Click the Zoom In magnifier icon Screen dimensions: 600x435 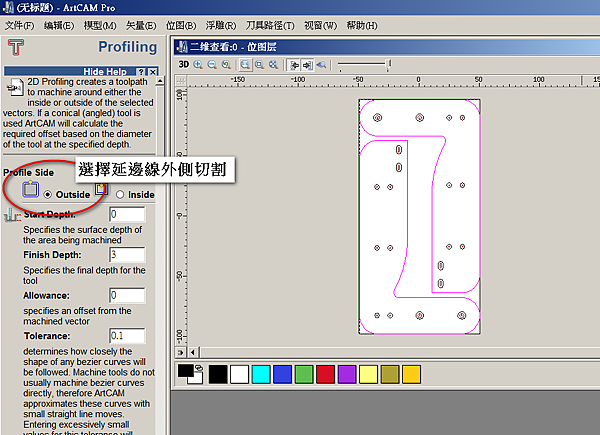(x=198, y=65)
